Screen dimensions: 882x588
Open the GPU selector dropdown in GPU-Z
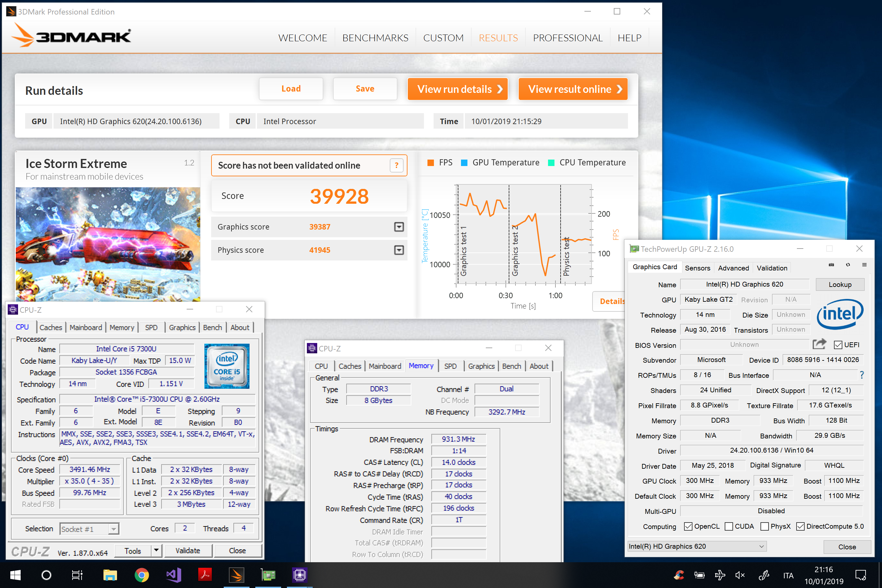pyautogui.click(x=697, y=546)
